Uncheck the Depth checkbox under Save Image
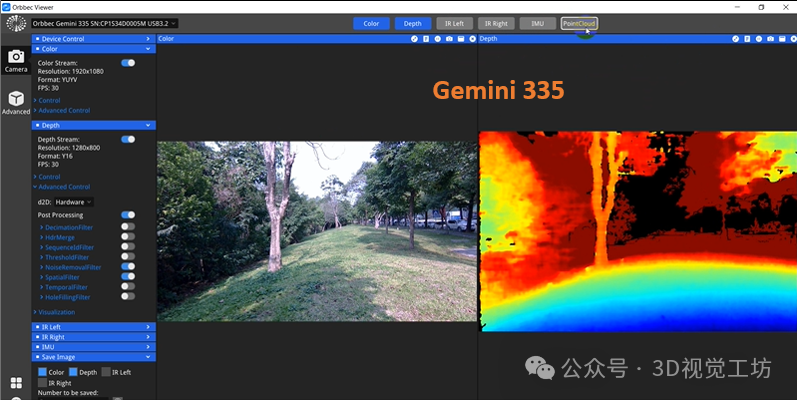 point(73,372)
